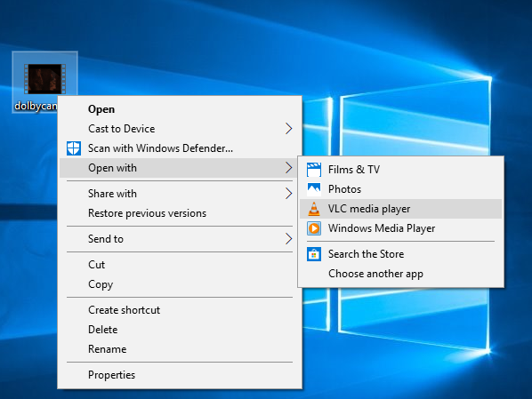
Task: Click the VLC traffic cone icon
Action: 314,209
